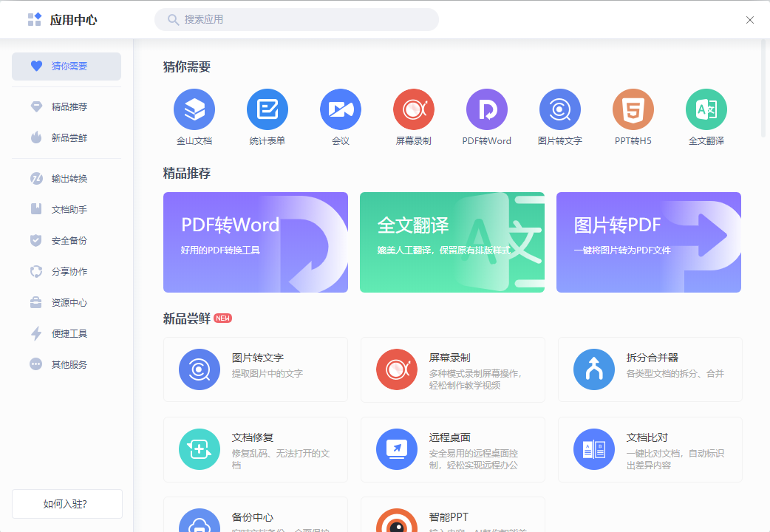The height and width of the screenshot is (532, 770).
Task: Open the 图片转PDF banner card
Action: pyautogui.click(x=649, y=242)
